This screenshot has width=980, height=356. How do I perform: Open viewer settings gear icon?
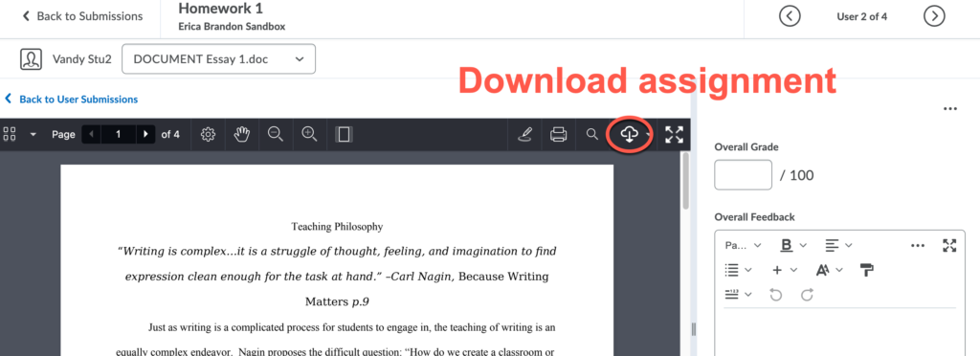pos(208,134)
